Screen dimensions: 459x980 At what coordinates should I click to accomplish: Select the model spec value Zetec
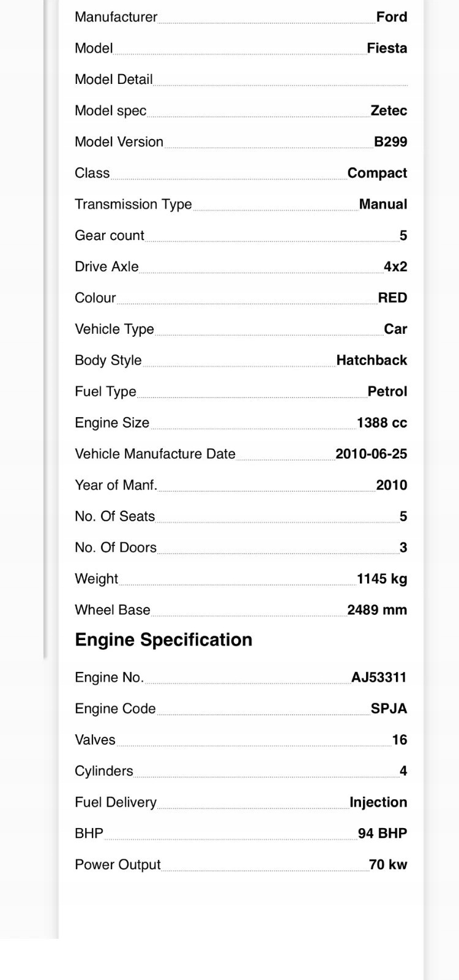tap(389, 111)
